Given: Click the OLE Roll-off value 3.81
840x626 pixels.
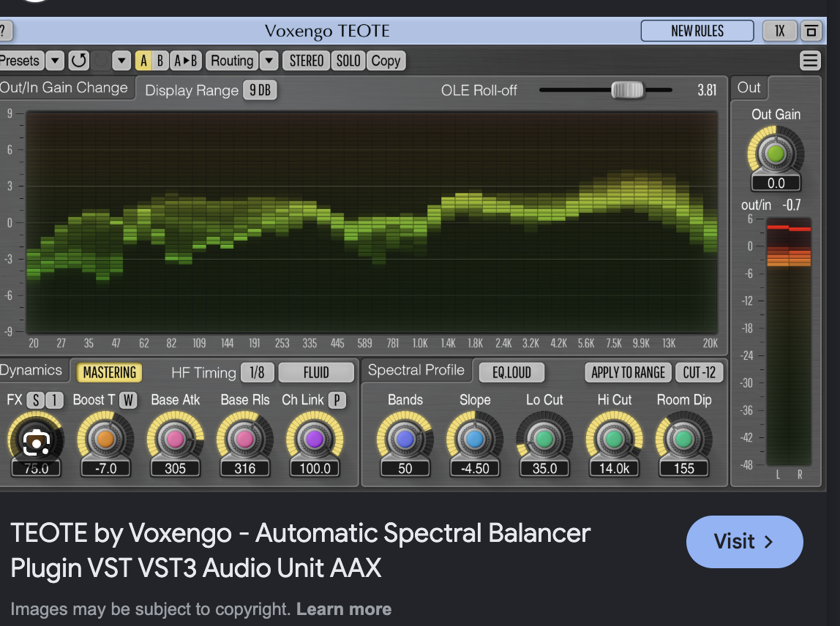Looking at the screenshot, I should click(707, 90).
